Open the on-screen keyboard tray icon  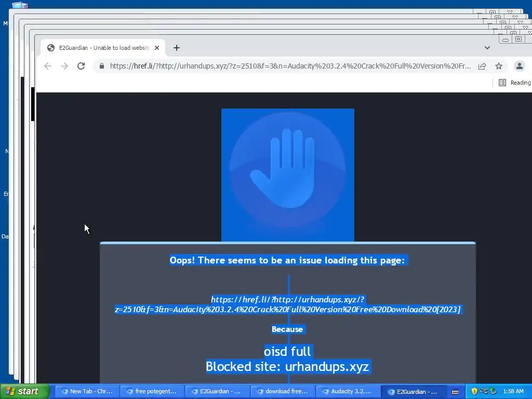455,392
